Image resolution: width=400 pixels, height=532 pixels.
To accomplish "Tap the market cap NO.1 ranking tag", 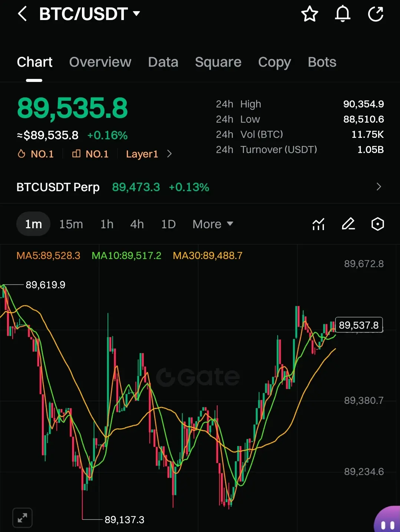I will pos(90,154).
